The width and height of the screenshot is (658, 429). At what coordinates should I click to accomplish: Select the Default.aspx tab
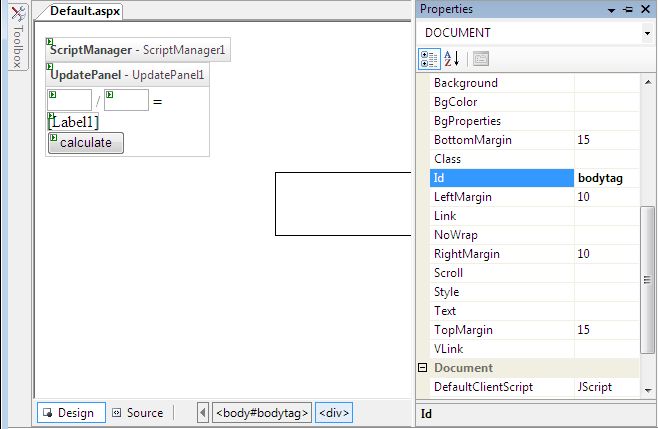85,10
